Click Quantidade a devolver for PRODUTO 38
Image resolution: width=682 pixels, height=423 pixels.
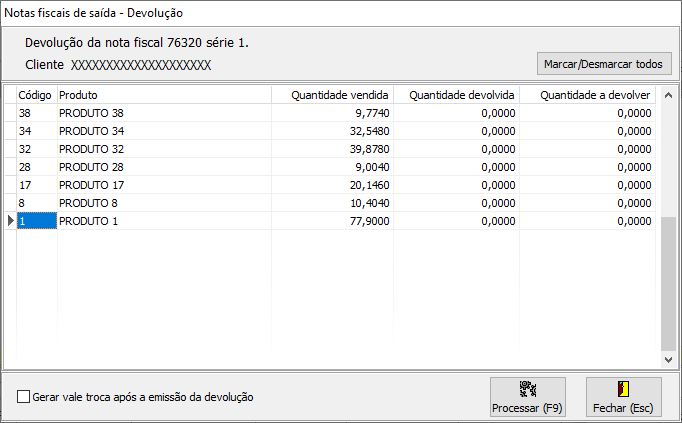click(587, 113)
